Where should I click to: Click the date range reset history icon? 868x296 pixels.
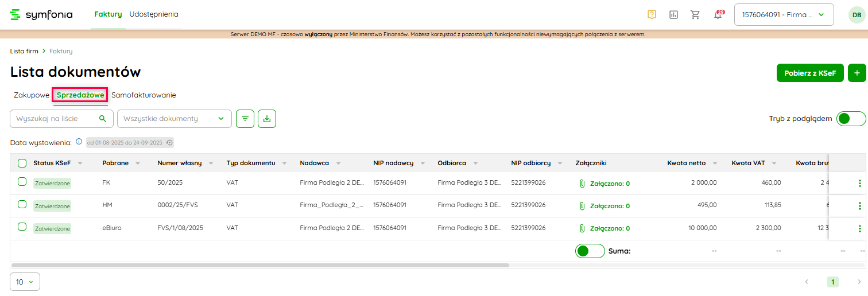169,142
